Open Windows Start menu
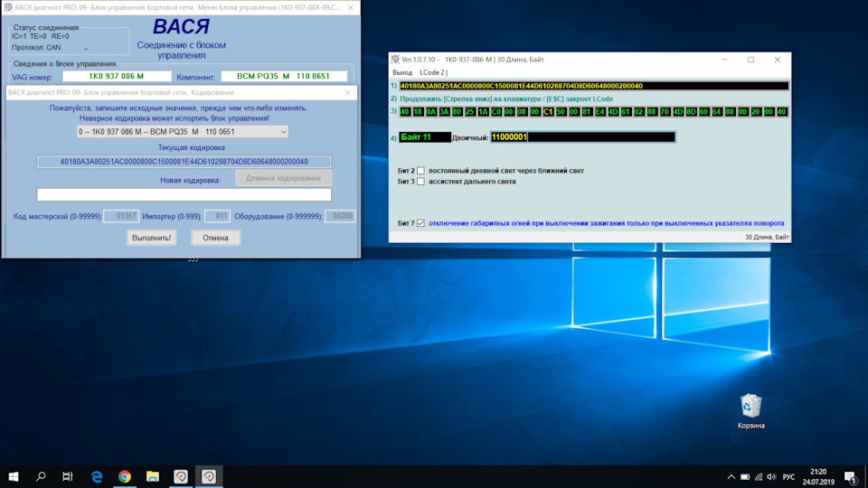This screenshot has width=868, height=488. 14,476
